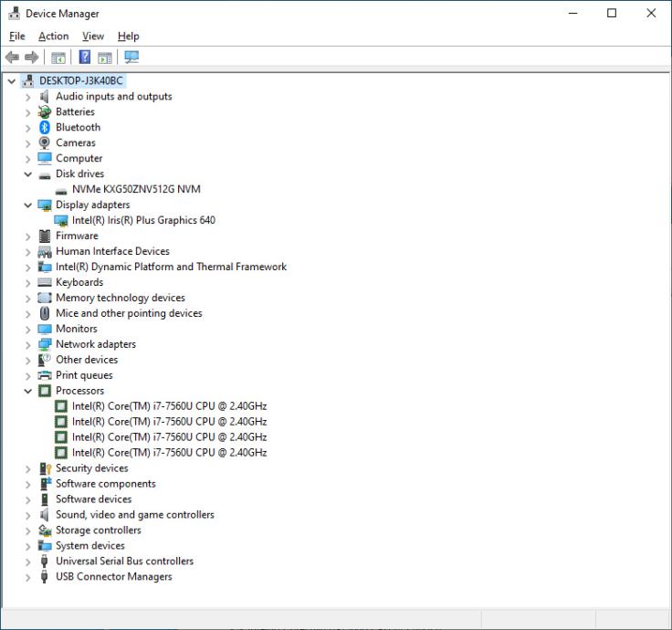Open the Action menu
672x630 pixels.
tap(54, 36)
